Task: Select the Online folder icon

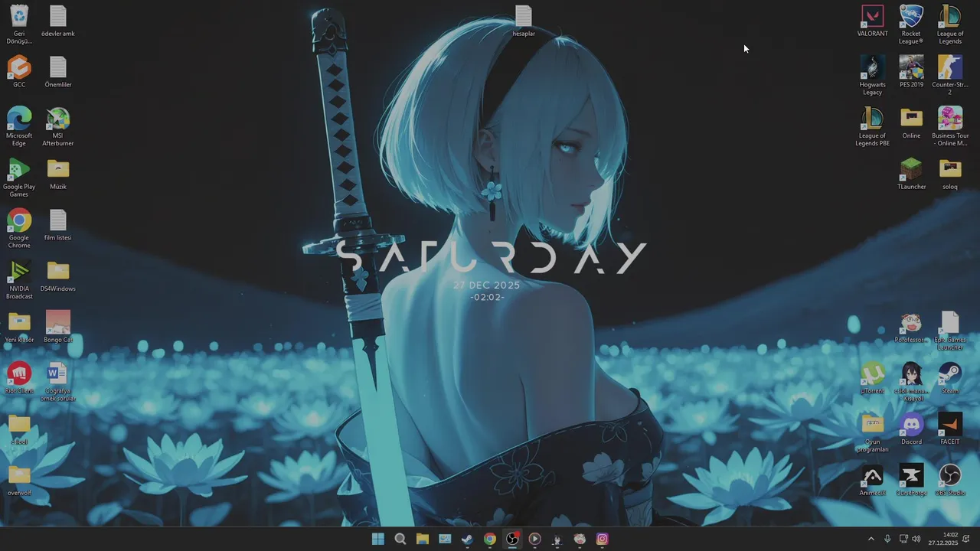Action: click(x=911, y=122)
